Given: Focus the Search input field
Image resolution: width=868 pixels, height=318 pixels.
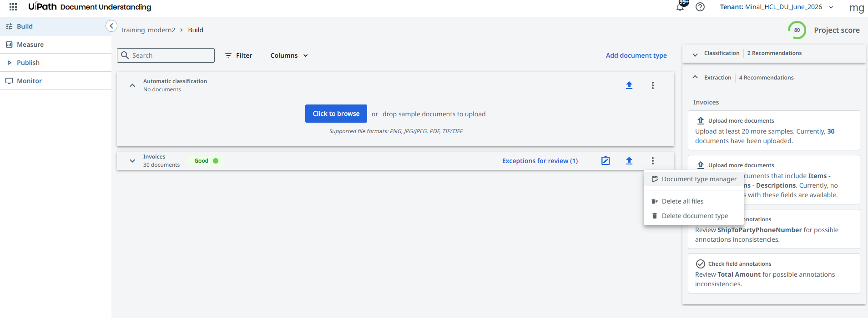Looking at the screenshot, I should tap(166, 55).
